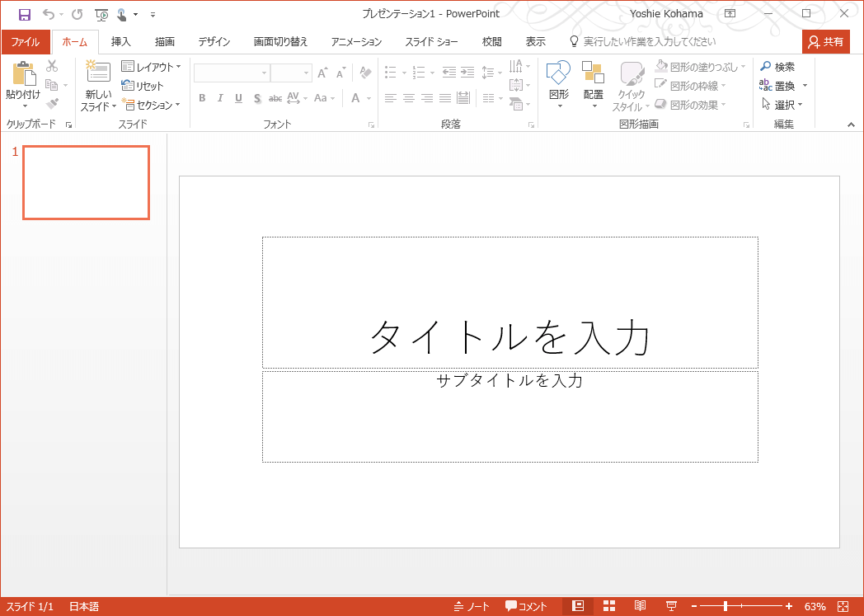Click the zoom slider in status bar
Viewport: 864px width, 616px height.
(725, 606)
